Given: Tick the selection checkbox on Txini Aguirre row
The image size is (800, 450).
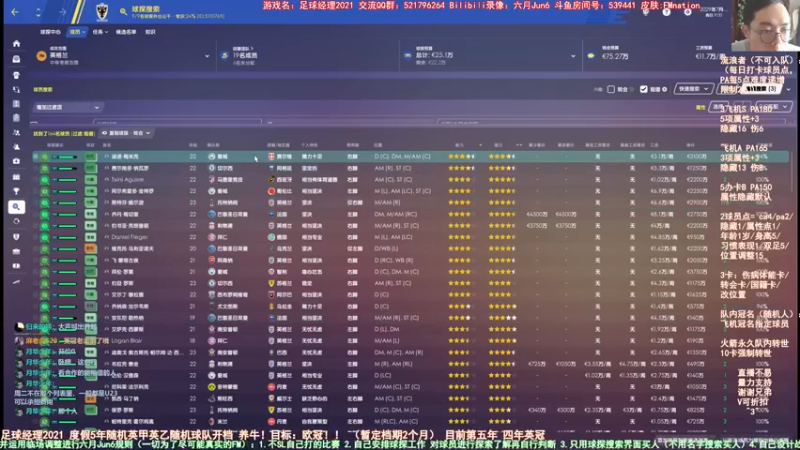Looking at the screenshot, I should click(x=36, y=180).
